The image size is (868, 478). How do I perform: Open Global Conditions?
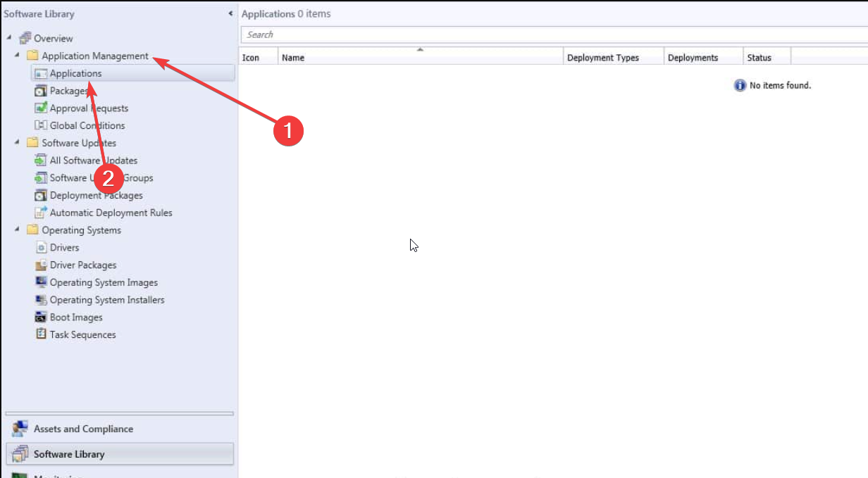click(87, 125)
